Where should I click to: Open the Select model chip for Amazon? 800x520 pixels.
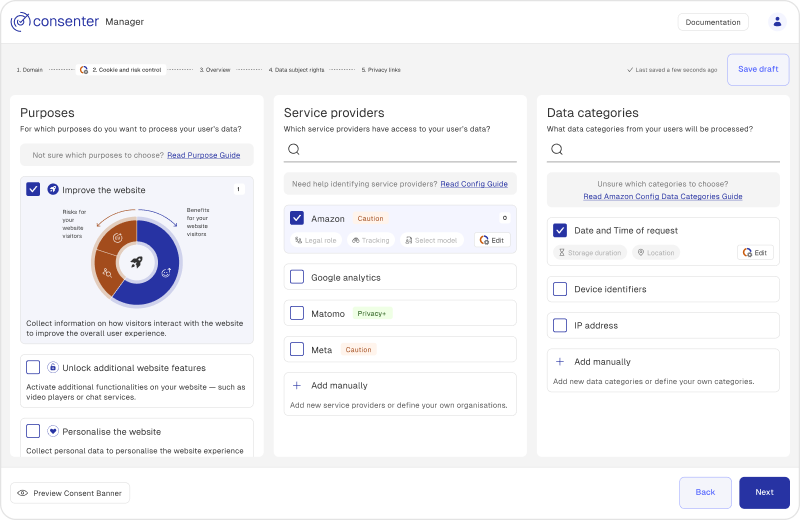(x=431, y=240)
